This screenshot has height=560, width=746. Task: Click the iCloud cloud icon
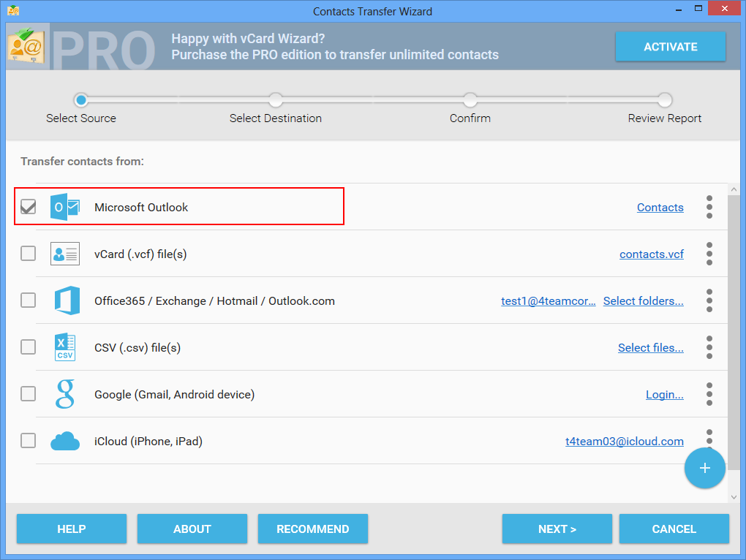65,441
